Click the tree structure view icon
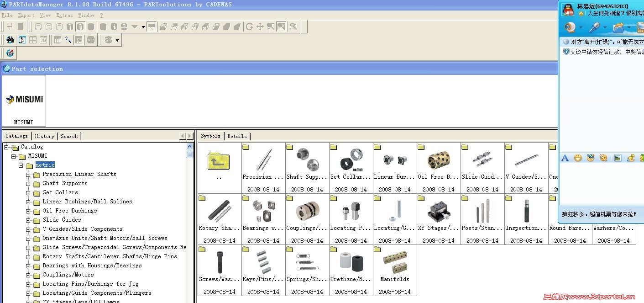This screenshot has width=644, height=303. 22,40
